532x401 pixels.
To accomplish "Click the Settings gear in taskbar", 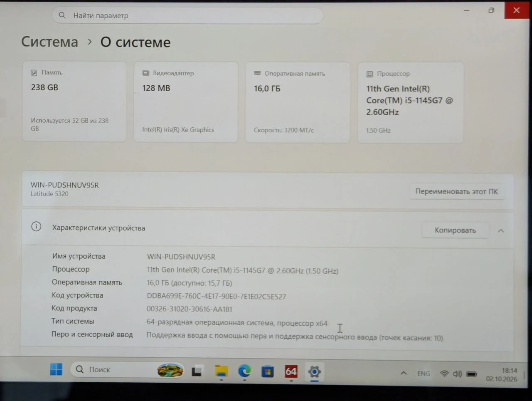I will click(x=314, y=371).
